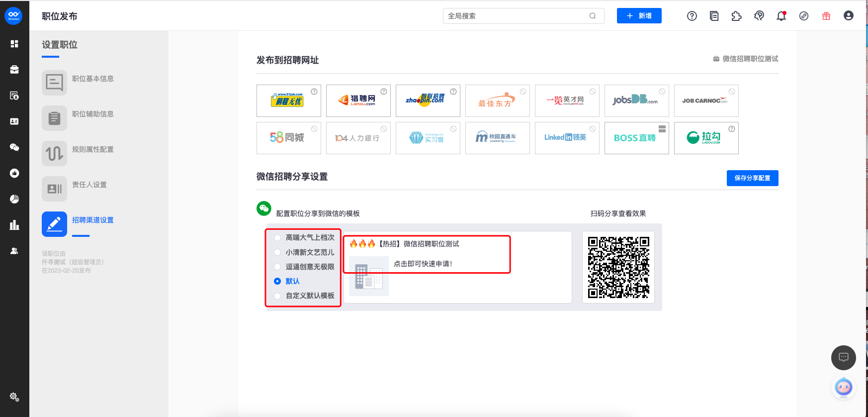The width and height of the screenshot is (868, 417).
Task: Open the WeChat icon in sidebar
Action: click(14, 147)
